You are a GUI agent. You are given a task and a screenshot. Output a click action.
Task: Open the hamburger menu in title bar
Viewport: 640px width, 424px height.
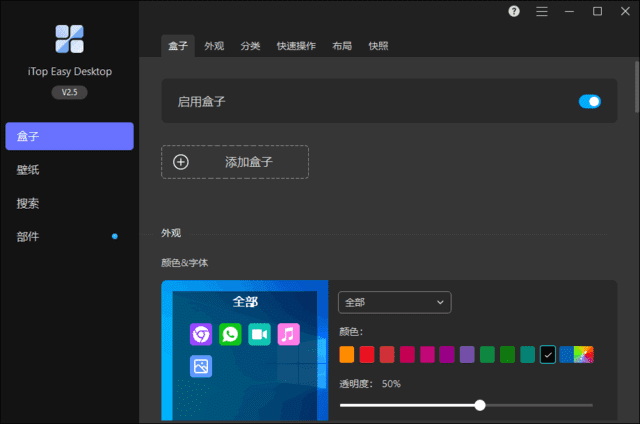(x=542, y=11)
